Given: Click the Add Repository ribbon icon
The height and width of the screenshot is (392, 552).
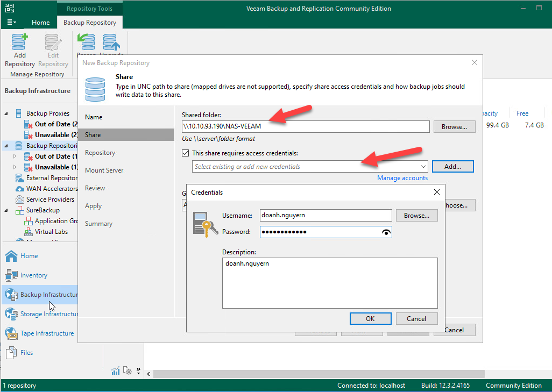Looking at the screenshot, I should pyautogui.click(x=19, y=44).
